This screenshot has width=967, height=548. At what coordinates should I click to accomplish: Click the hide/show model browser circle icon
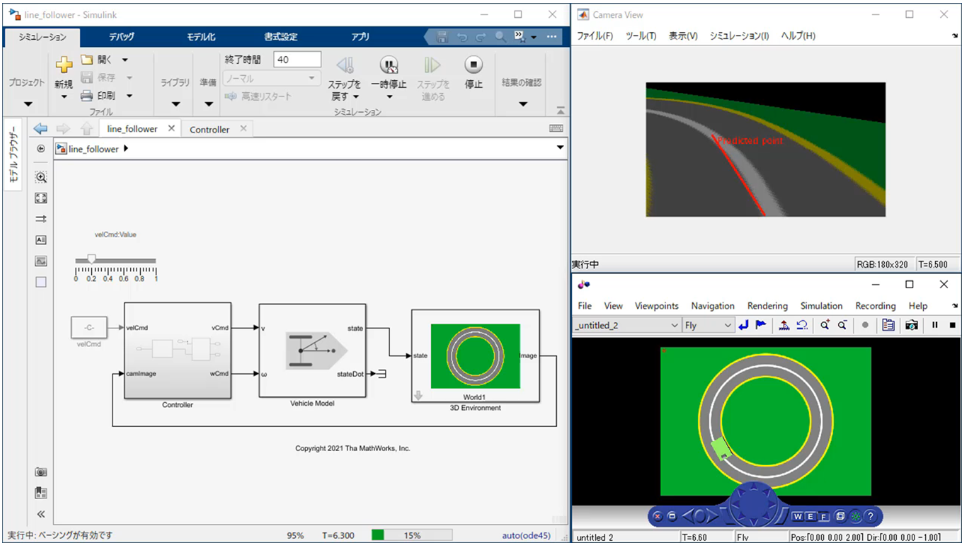pos(41,149)
